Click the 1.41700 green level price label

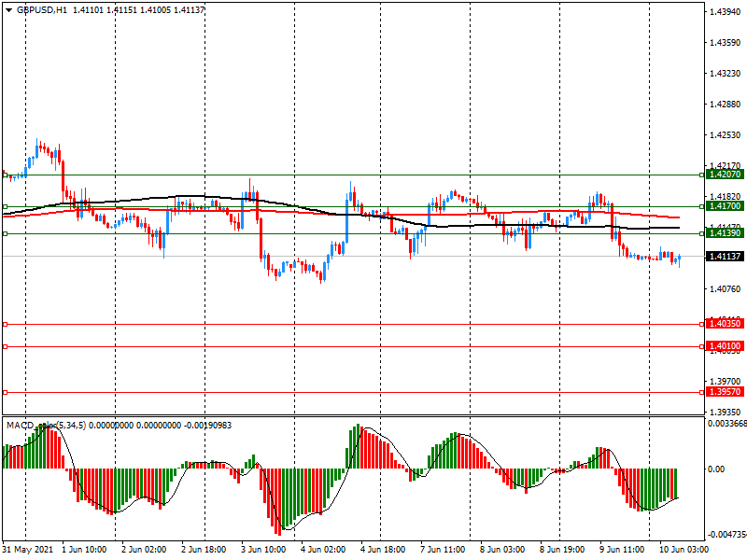pyautogui.click(x=725, y=206)
